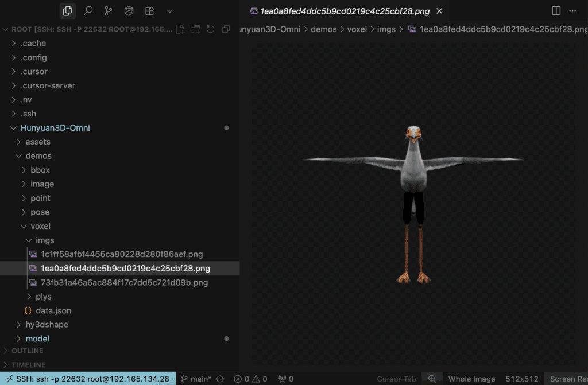Screen dimensions: 588x385
Task: Expand the OUTLINE section
Action: pos(27,351)
